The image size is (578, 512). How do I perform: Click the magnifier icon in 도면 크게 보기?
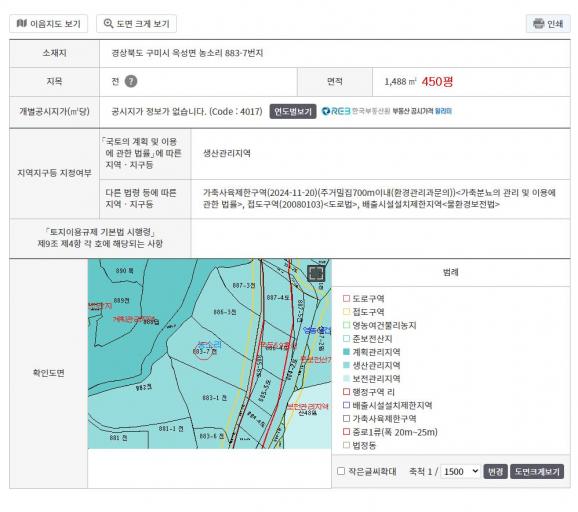click(108, 23)
